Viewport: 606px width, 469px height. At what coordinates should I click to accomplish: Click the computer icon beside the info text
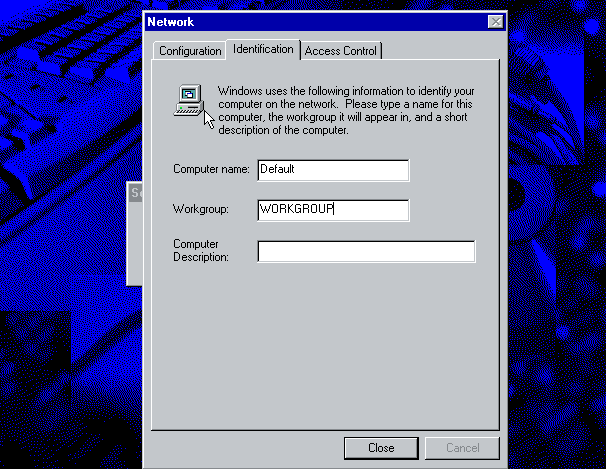pyautogui.click(x=187, y=100)
